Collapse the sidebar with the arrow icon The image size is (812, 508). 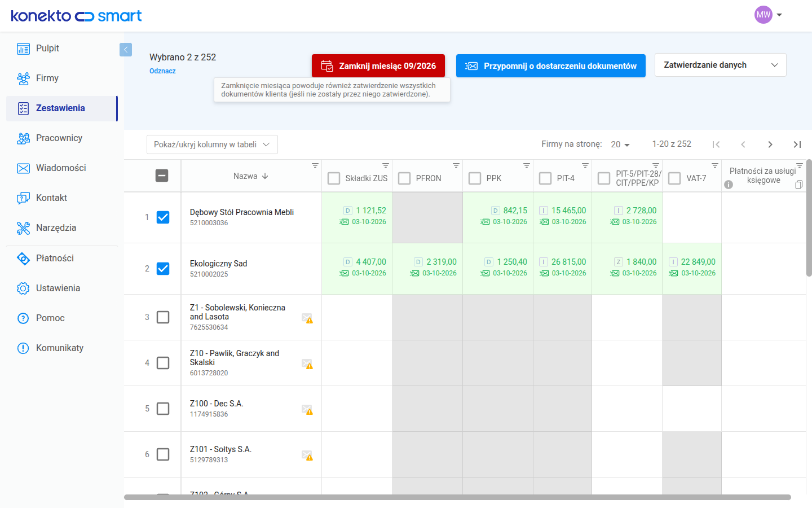click(126, 50)
